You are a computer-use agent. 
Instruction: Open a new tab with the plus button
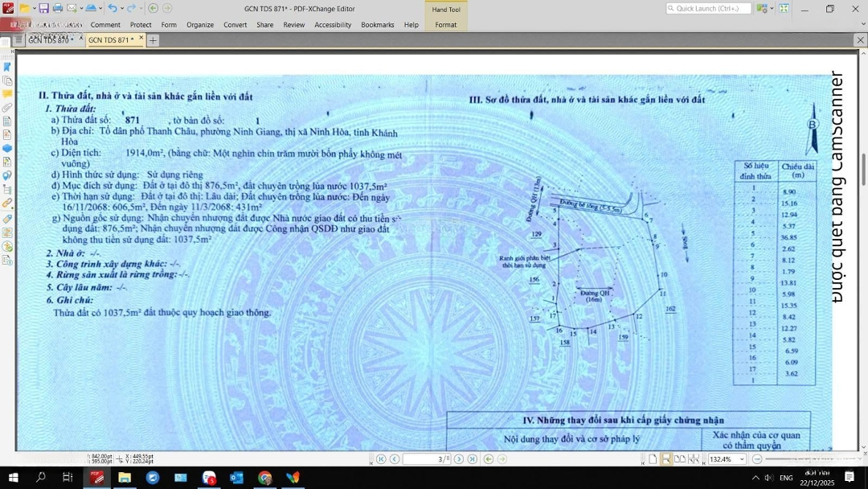153,40
